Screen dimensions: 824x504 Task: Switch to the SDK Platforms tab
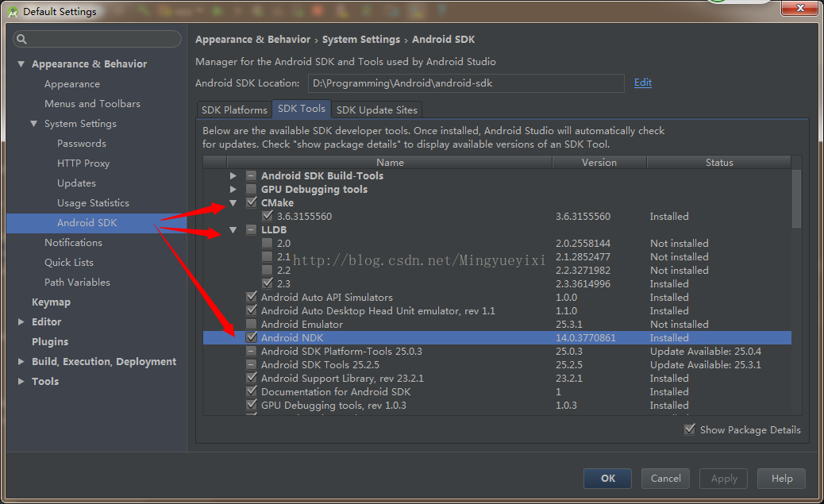tap(234, 110)
